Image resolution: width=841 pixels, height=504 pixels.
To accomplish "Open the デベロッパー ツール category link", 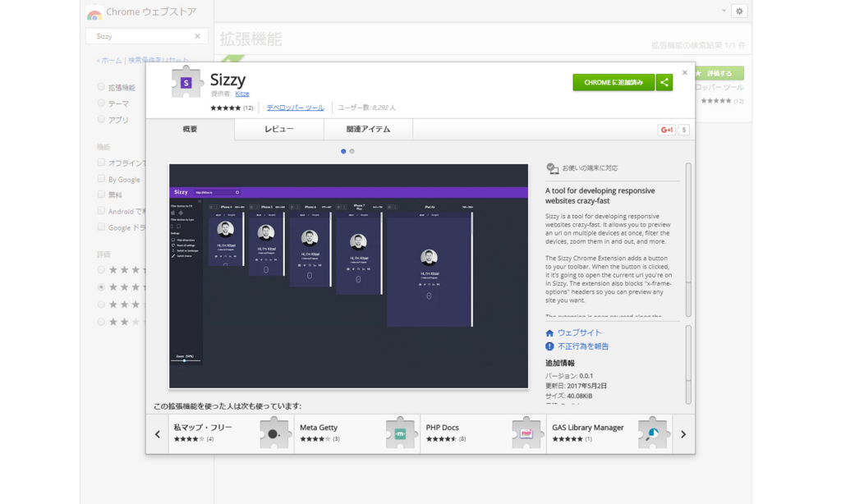I will (295, 108).
